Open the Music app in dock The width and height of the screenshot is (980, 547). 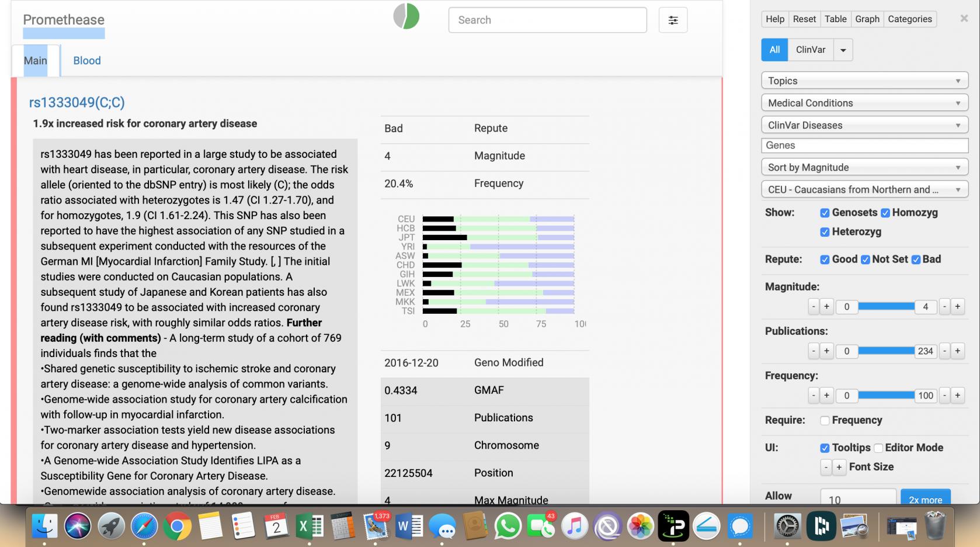tap(574, 527)
